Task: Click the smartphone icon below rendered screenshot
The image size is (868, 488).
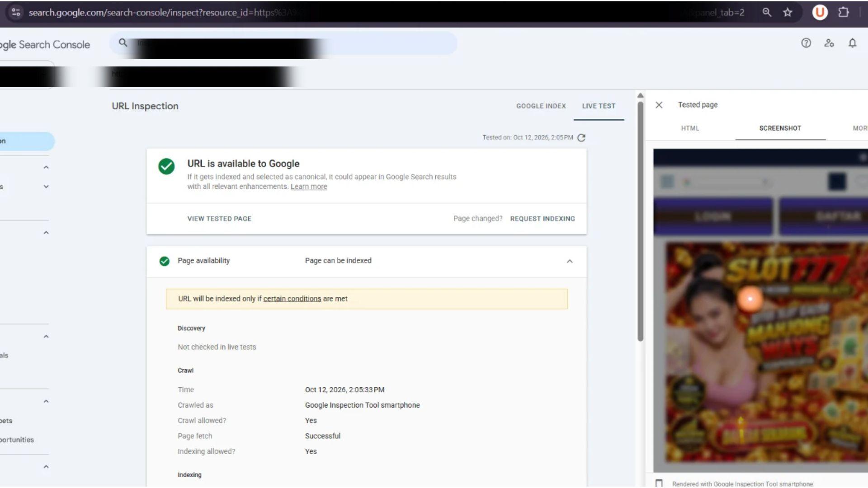Action: (659, 483)
